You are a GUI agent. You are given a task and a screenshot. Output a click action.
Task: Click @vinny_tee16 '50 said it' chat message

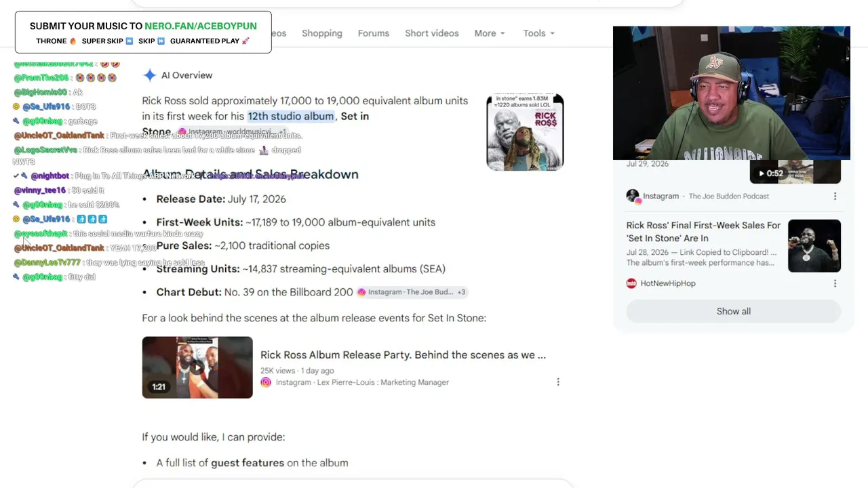coord(59,190)
